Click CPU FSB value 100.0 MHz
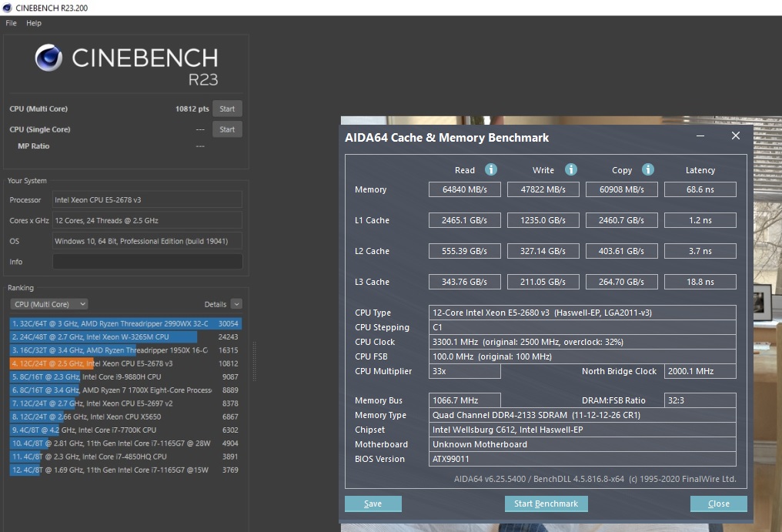This screenshot has height=532, width=782. pos(583,356)
